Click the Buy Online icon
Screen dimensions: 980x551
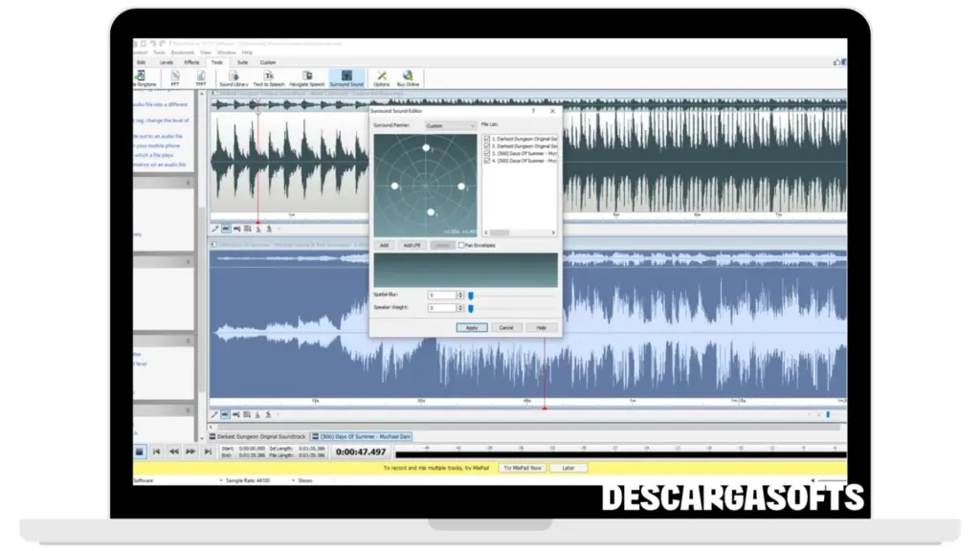[x=408, y=77]
